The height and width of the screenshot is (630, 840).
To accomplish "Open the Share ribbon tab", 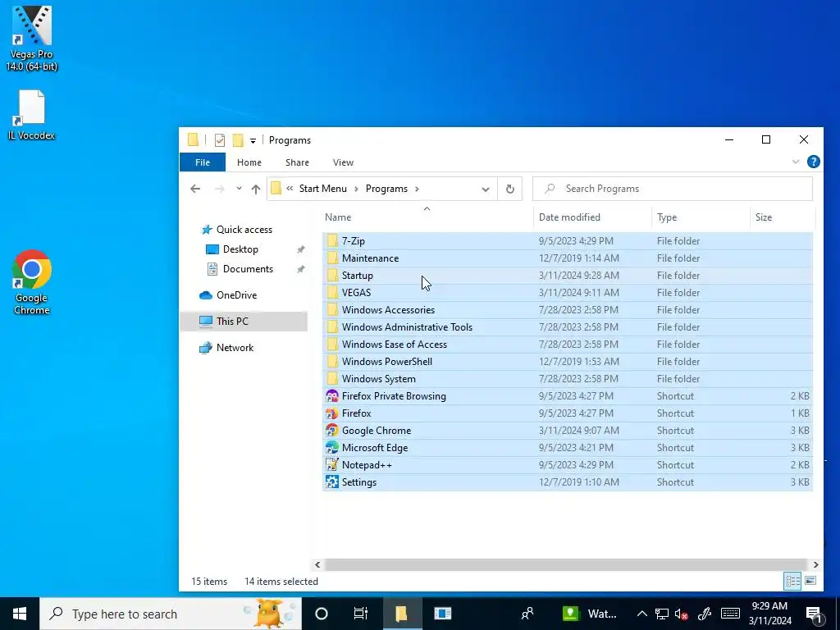I will pos(297,162).
